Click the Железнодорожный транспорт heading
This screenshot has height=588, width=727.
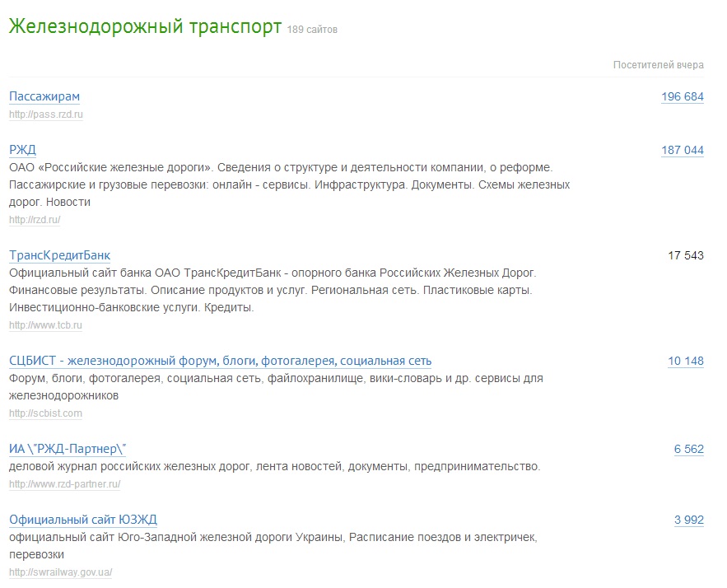tap(145, 26)
